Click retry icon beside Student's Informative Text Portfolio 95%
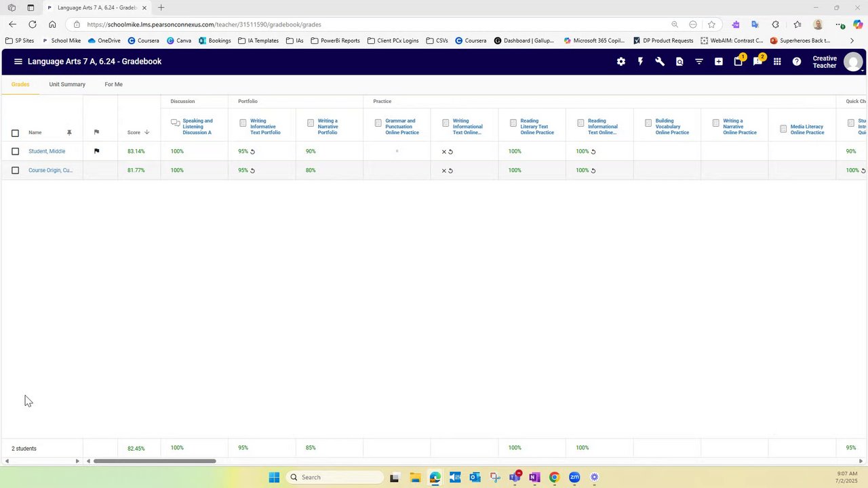Screen dimensions: 868x488 coord(252,152)
